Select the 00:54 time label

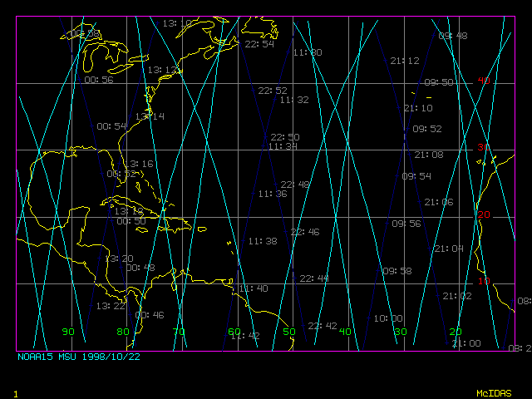[x=111, y=126]
